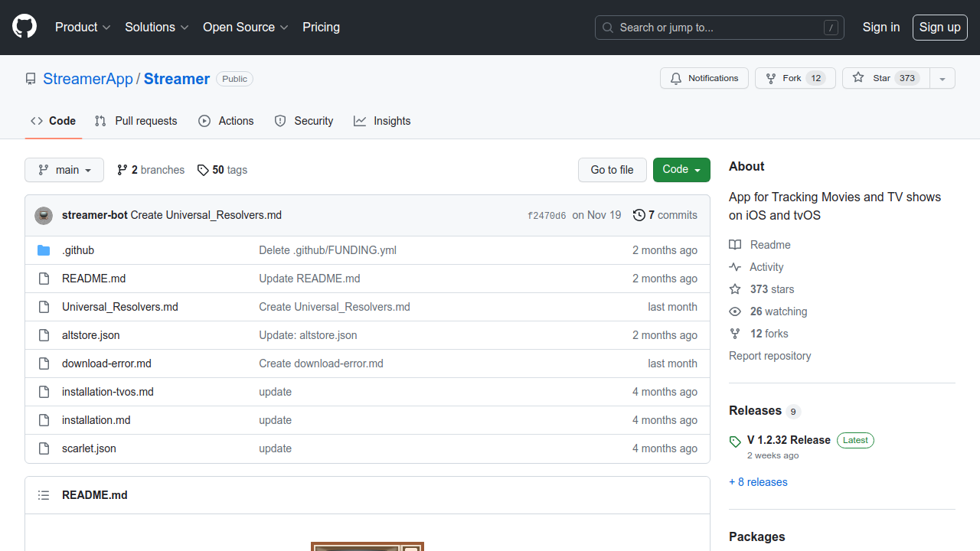Open the Product dropdown menu
The height and width of the screenshot is (551, 980).
(x=83, y=27)
